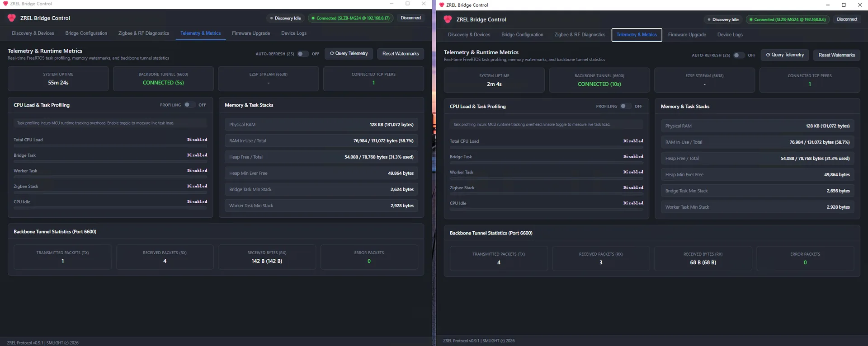The height and width of the screenshot is (346, 868).
Task: Minimize the left ZREL Bridge Control window
Action: click(x=392, y=4)
